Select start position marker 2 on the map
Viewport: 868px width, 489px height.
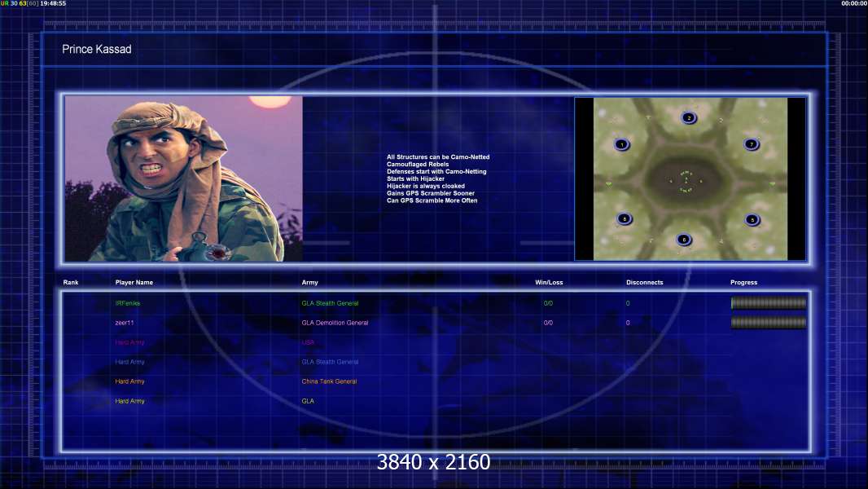(689, 118)
